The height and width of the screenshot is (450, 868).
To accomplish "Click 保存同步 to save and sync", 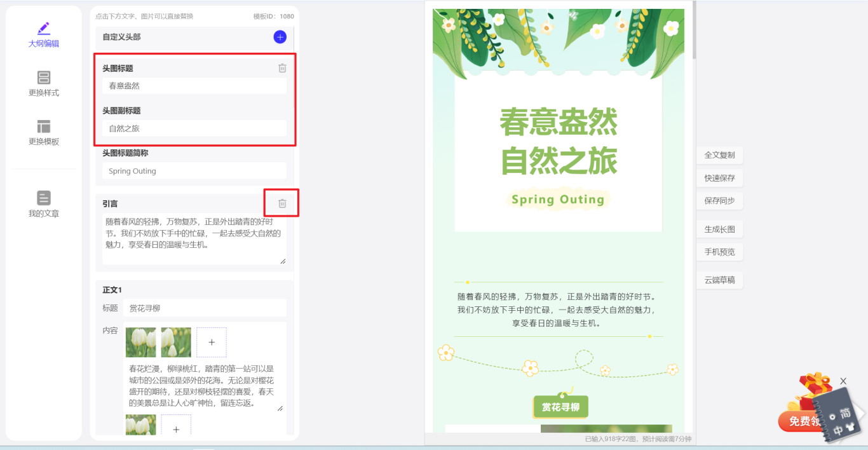I will coord(719,201).
